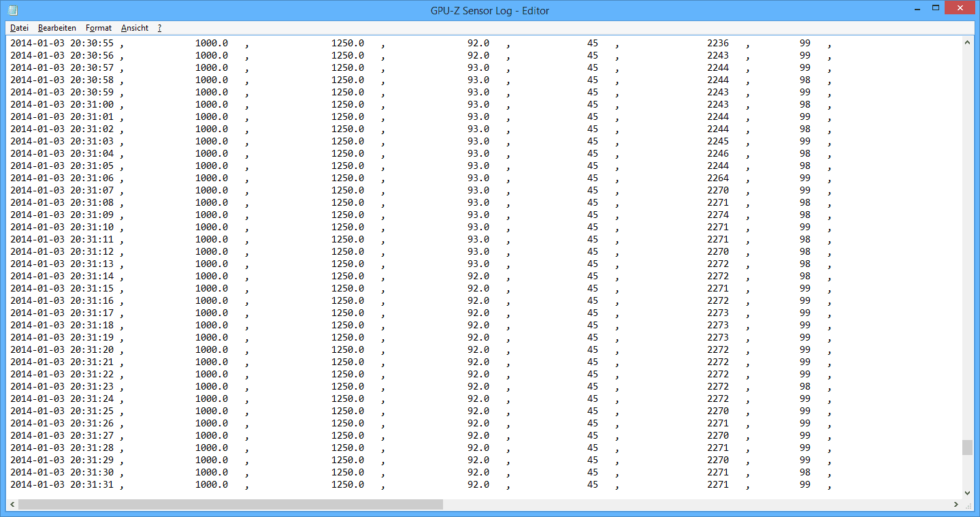Open the Format menu
Image resolution: width=980 pixels, height=517 pixels.
pyautogui.click(x=99, y=28)
